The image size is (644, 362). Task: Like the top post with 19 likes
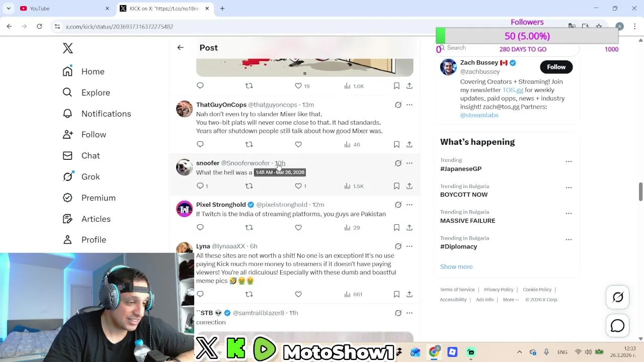point(302,86)
